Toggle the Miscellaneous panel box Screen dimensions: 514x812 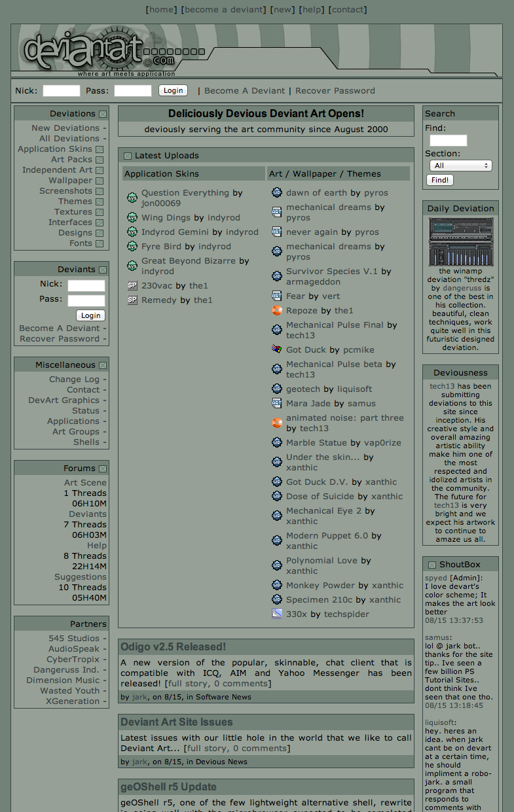103,365
